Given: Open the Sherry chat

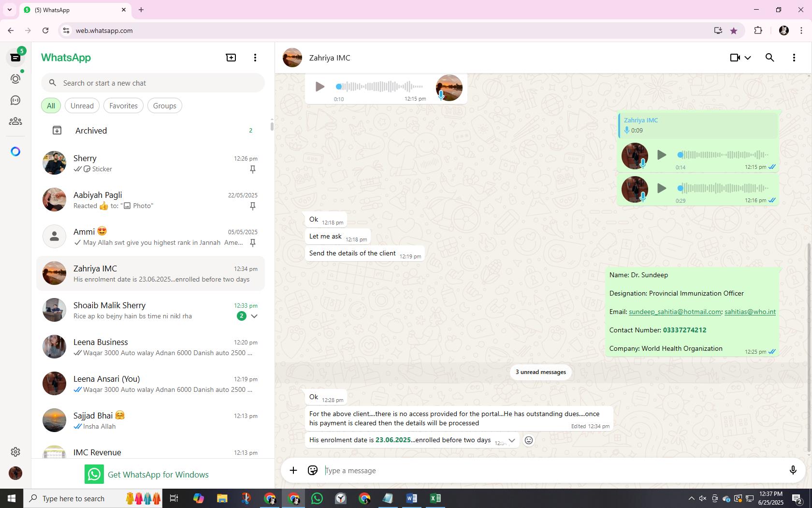Looking at the screenshot, I should pos(150,164).
